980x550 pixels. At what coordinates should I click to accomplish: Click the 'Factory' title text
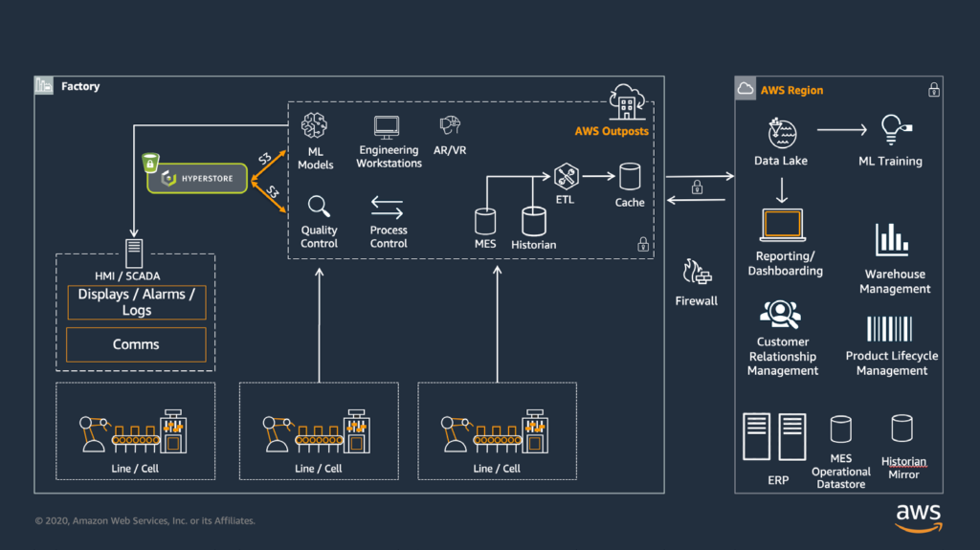80,86
